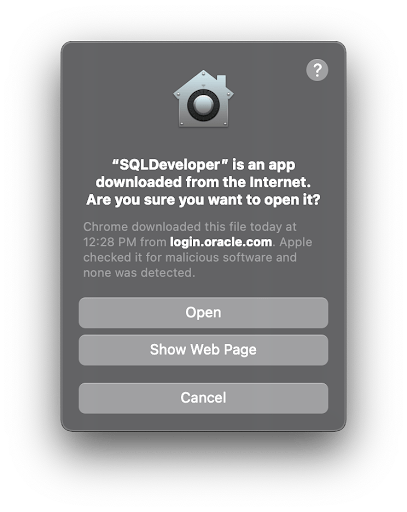Click the word "Apple" in the description

click(x=296, y=242)
